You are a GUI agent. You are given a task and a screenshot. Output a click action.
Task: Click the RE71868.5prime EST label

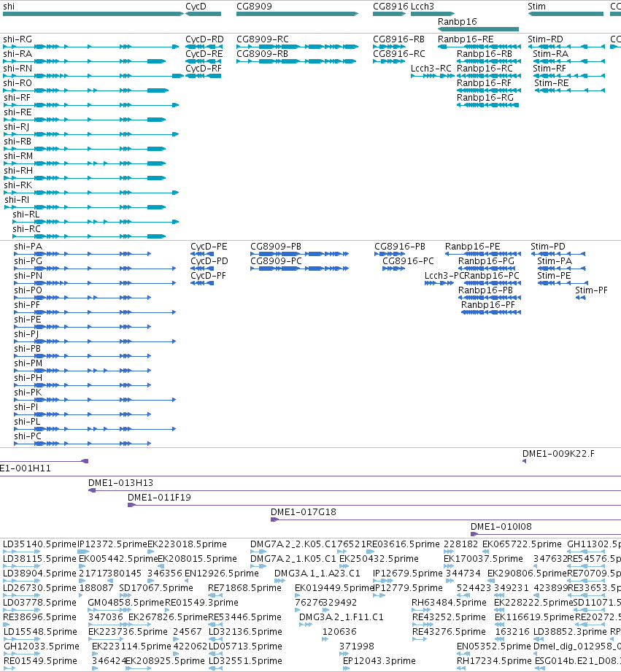coord(244,588)
